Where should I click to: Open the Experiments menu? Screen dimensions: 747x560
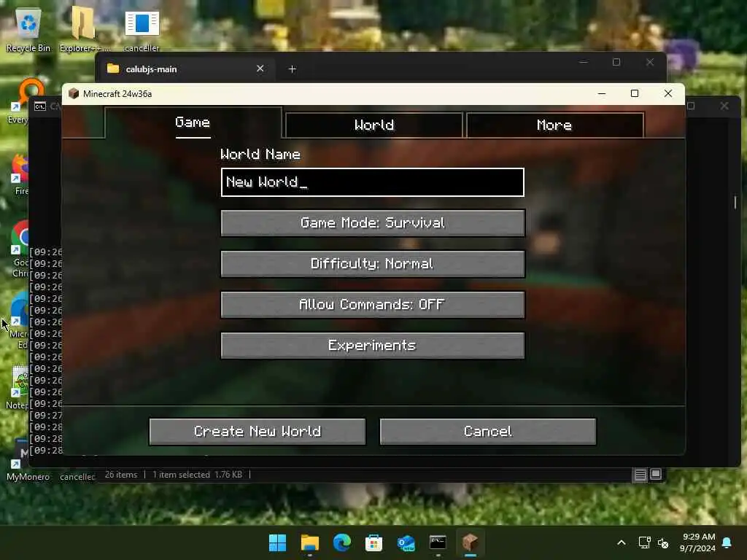373,345
